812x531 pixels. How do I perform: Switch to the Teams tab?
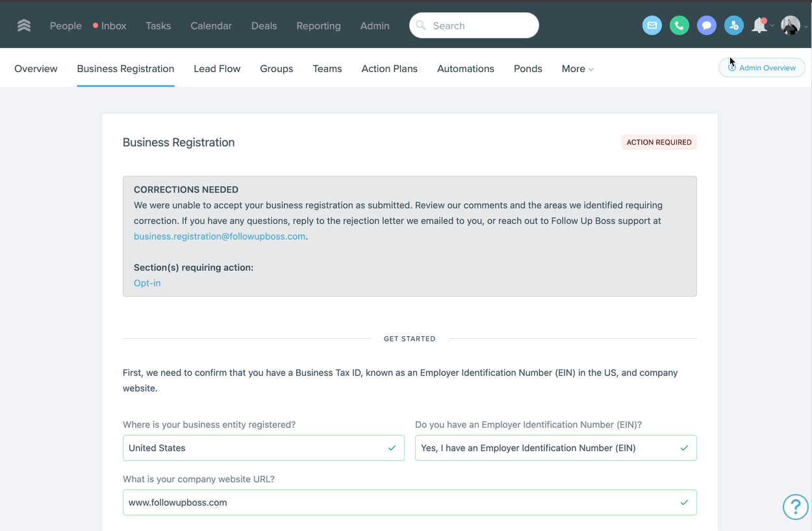point(327,69)
